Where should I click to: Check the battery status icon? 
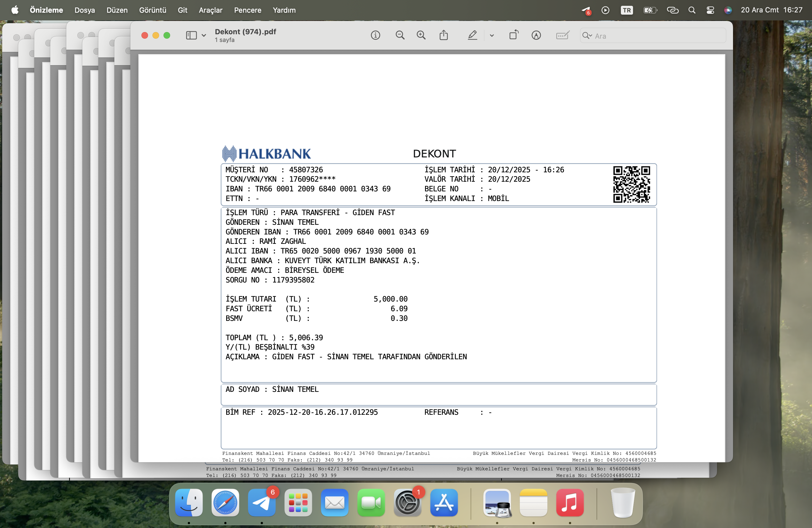[x=650, y=10]
